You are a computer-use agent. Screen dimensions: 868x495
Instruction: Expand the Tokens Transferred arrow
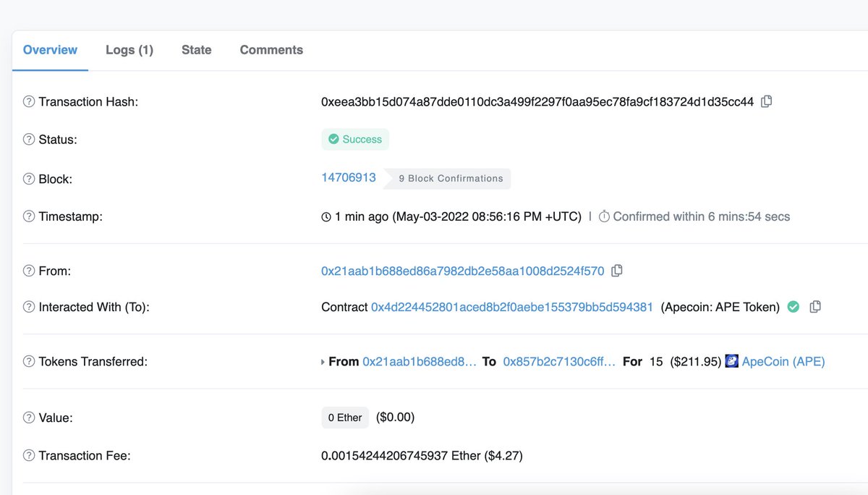pyautogui.click(x=323, y=362)
